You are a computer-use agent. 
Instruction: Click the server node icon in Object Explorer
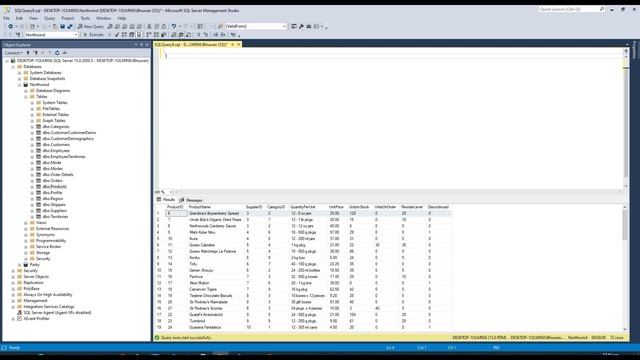point(13,60)
